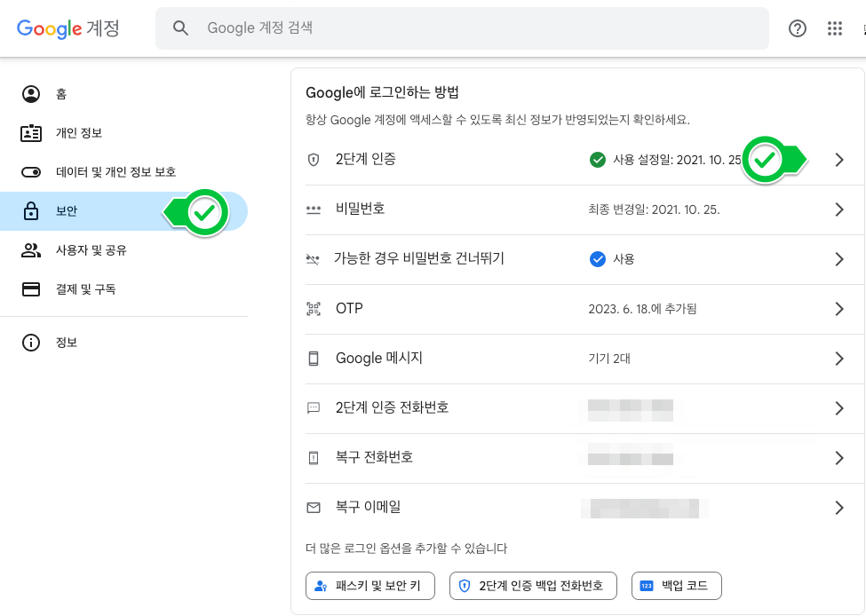Click the shield icon beside 2단계 인증

coord(314,160)
